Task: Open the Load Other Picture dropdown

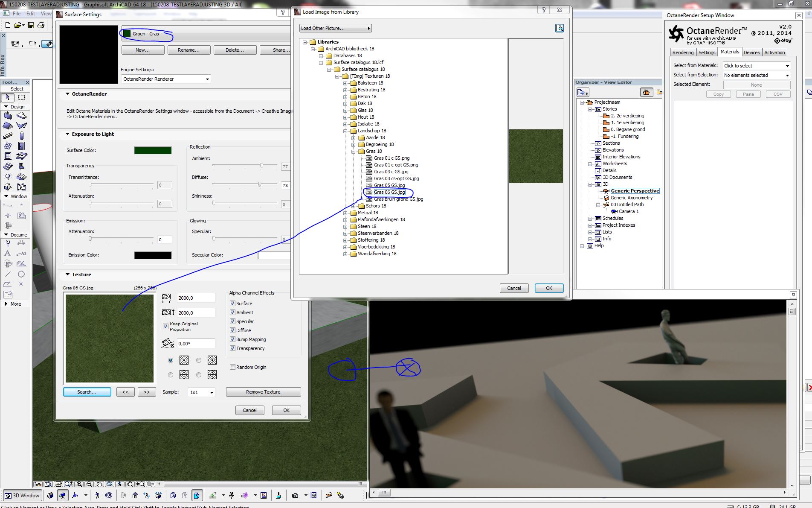Action: click(x=335, y=28)
